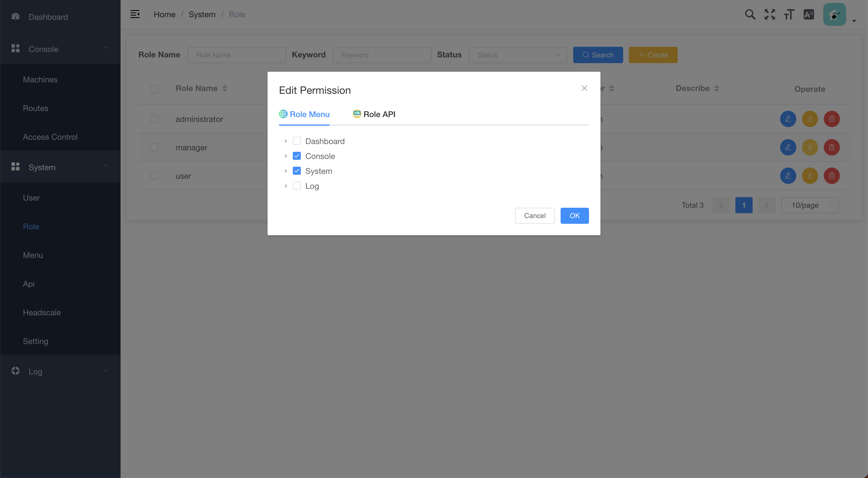Open the font size icon
Viewport: 868px width, 478px height.
[789, 14]
